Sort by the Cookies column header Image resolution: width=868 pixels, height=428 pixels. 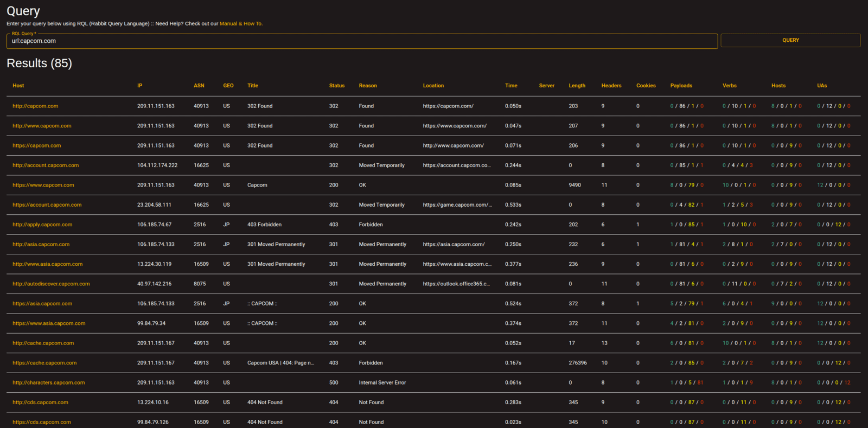646,86
